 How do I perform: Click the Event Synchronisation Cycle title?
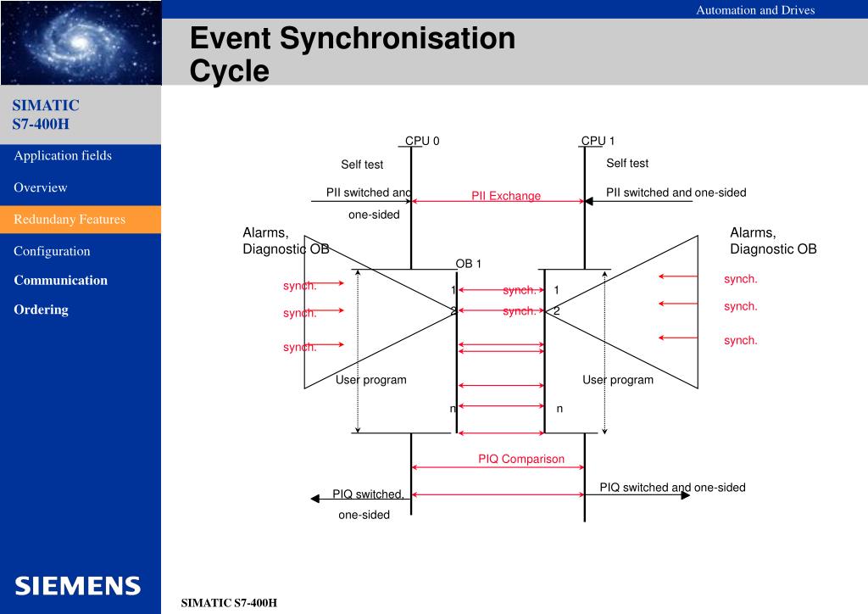click(x=352, y=54)
